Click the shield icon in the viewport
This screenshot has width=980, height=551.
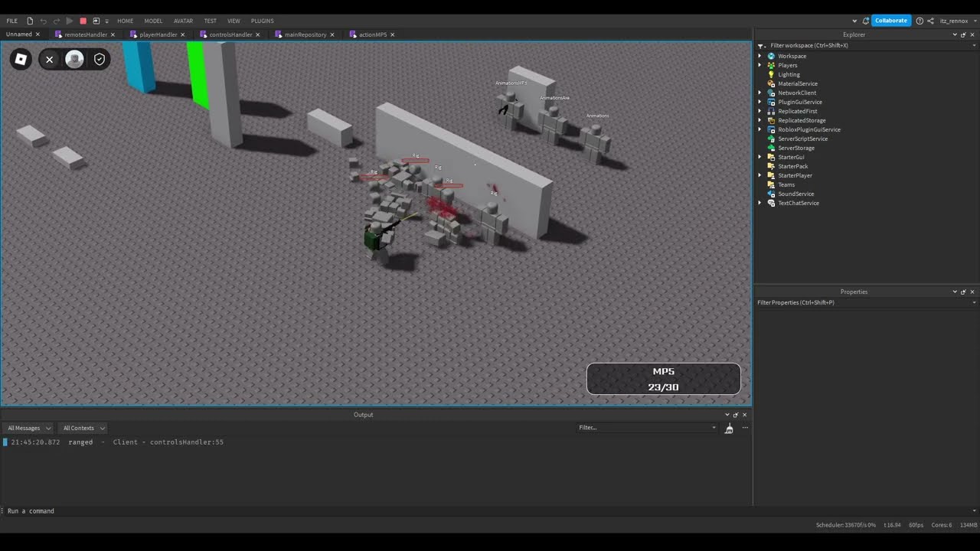pyautogui.click(x=100, y=59)
